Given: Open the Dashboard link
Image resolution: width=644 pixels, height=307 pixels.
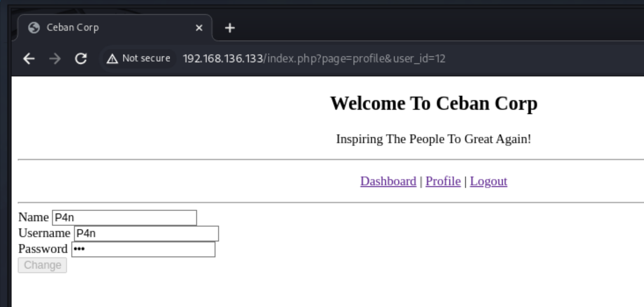Looking at the screenshot, I should tap(388, 181).
